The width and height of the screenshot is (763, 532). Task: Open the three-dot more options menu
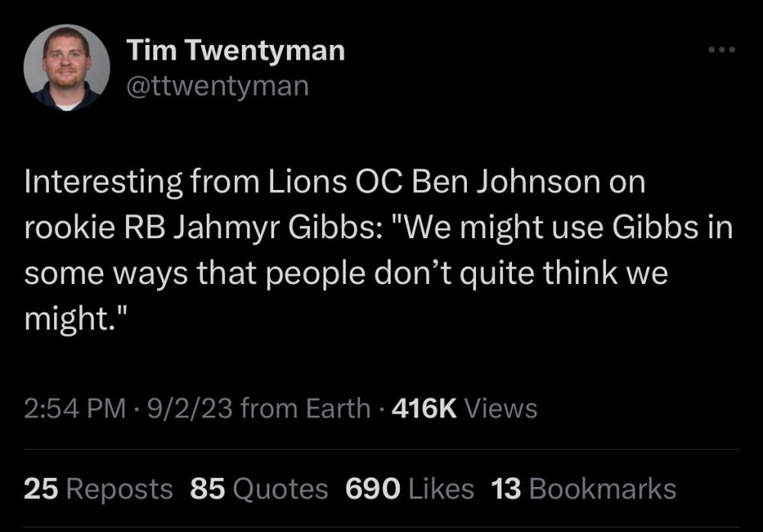click(721, 51)
